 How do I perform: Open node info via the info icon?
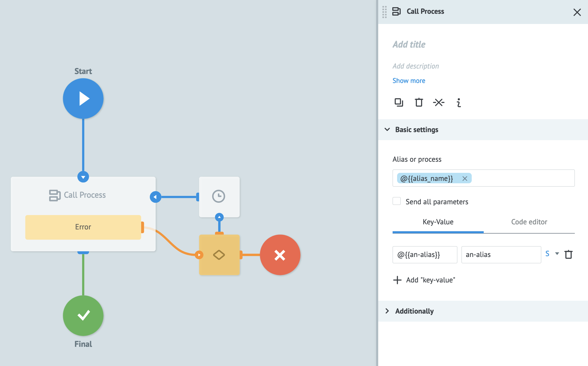click(x=458, y=103)
